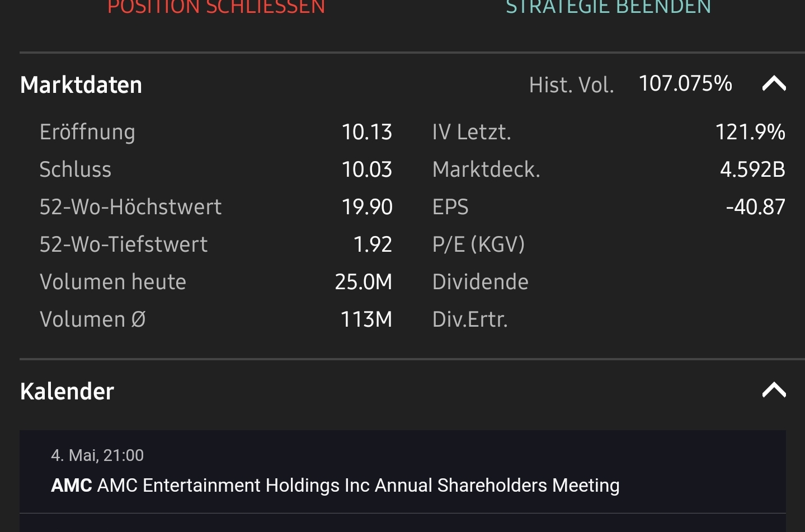Select the Schluss price 10.03
Screen dimensions: 805x532
368,170
